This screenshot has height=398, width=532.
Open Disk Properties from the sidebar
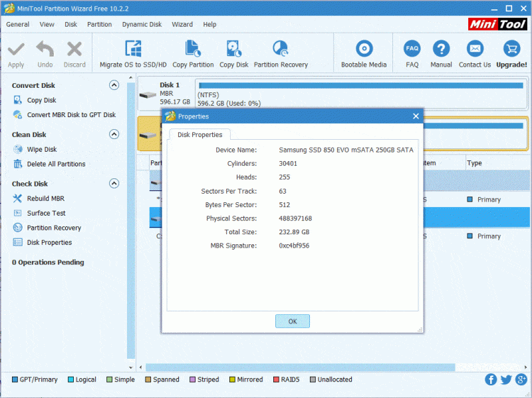pyautogui.click(x=49, y=242)
